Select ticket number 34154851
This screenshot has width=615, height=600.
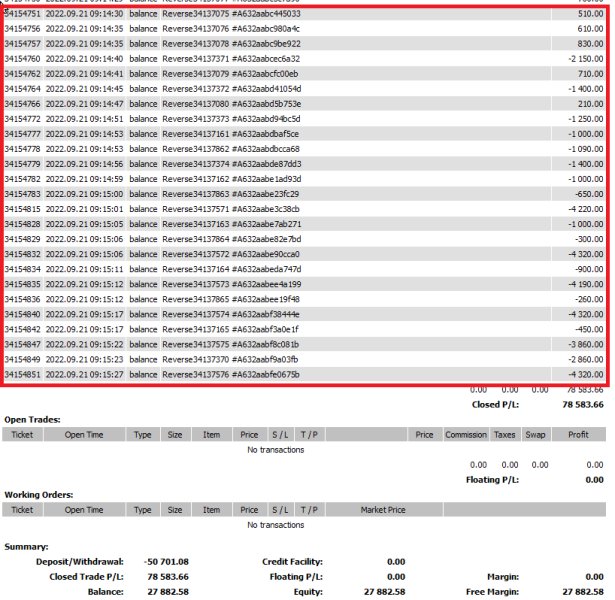click(x=22, y=375)
